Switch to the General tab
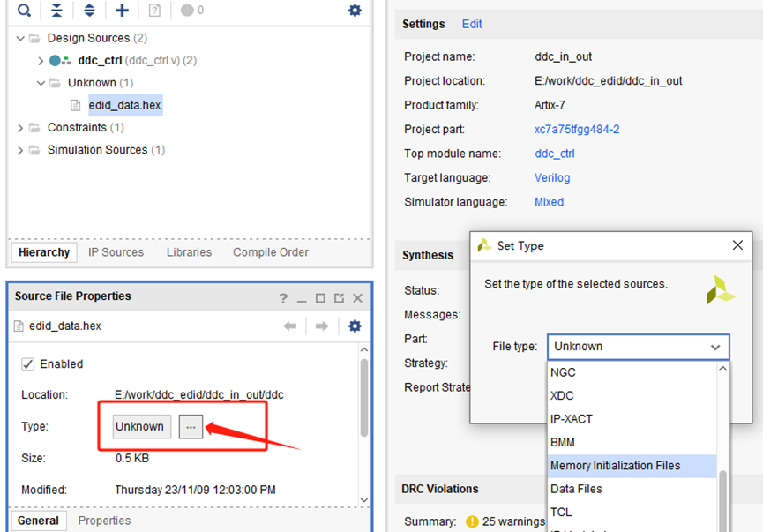Screen dimensions: 763x532 point(38,521)
